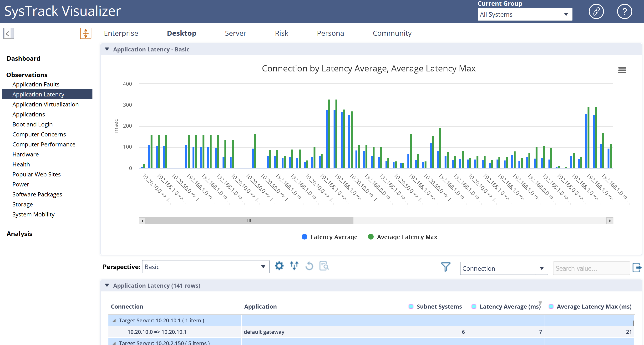Toggle Subnet Systems column indicator

[411, 306]
